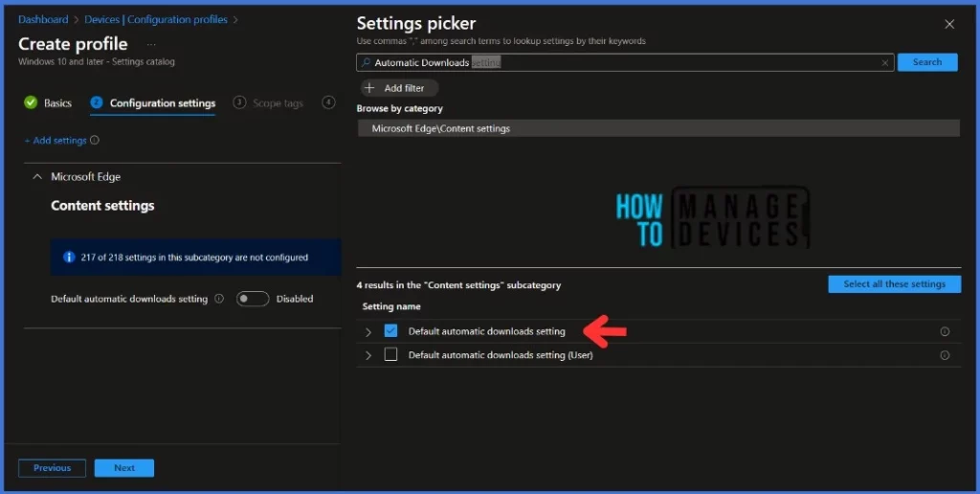
Task: Click Add filter button
Action: [x=399, y=88]
